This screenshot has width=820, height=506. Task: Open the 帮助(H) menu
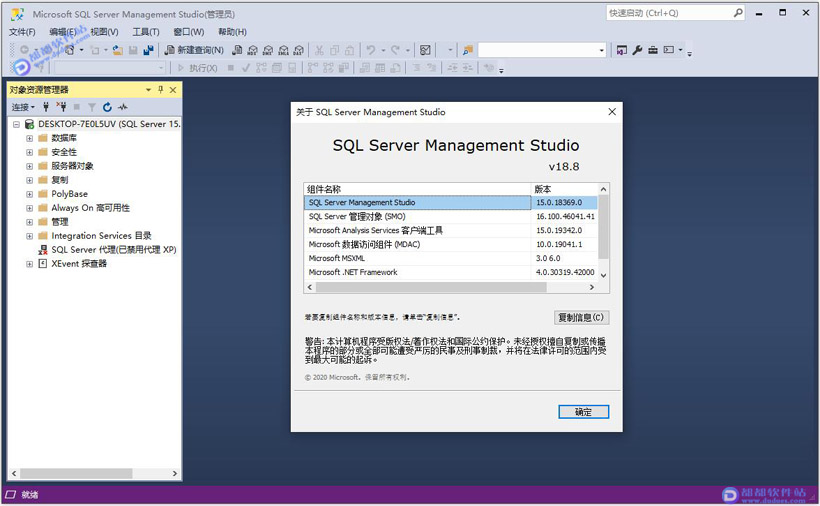[232, 32]
